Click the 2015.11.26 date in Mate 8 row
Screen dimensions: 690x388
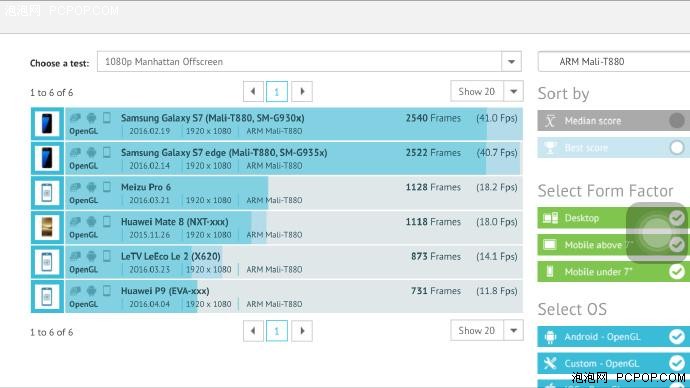tap(150, 235)
